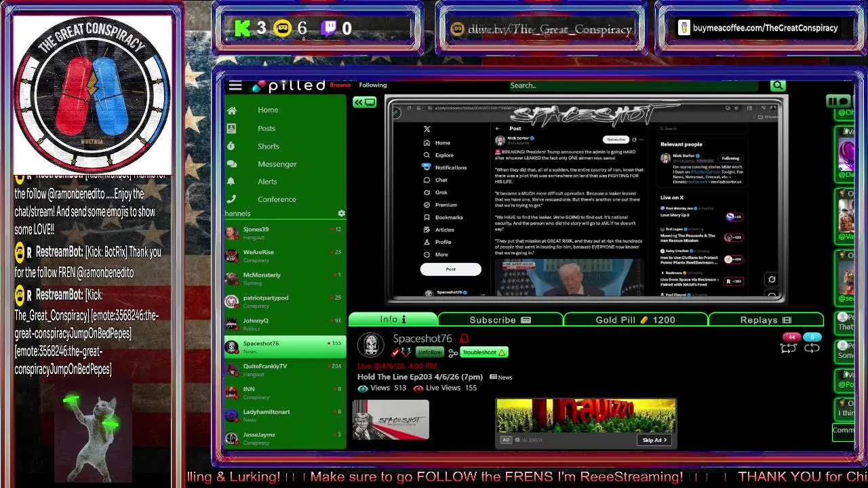This screenshot has width=868, height=488.
Task: Click the Conference phone icon
Action: click(231, 199)
